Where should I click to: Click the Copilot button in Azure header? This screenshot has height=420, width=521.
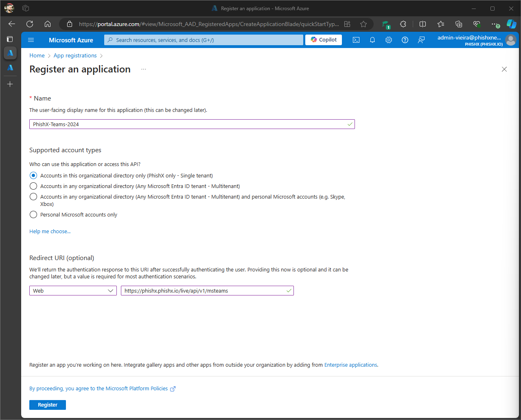pyautogui.click(x=324, y=39)
